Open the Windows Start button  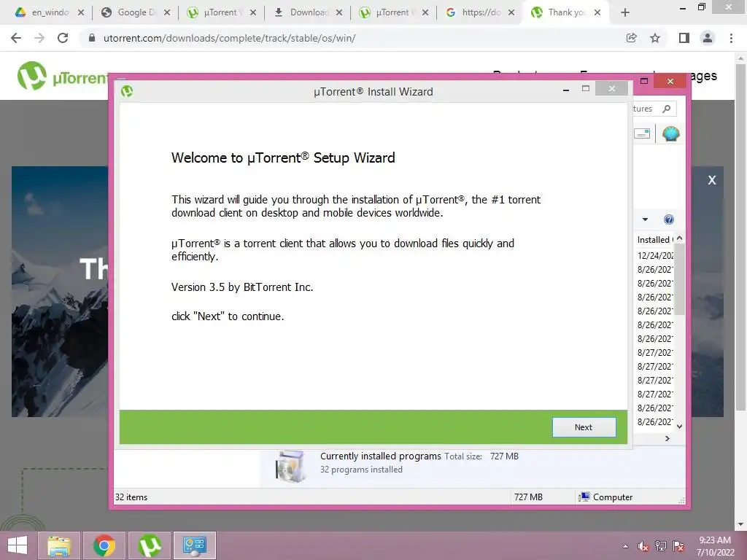tap(18, 545)
